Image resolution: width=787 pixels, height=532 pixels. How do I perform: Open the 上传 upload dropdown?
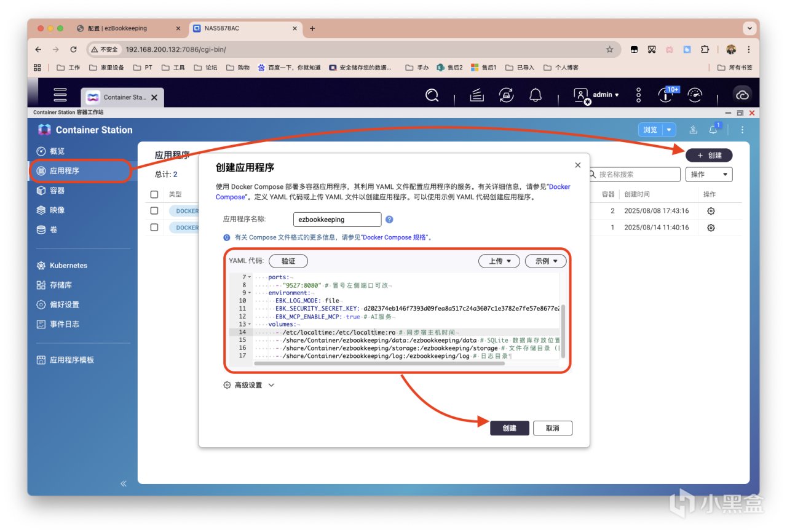click(x=499, y=261)
